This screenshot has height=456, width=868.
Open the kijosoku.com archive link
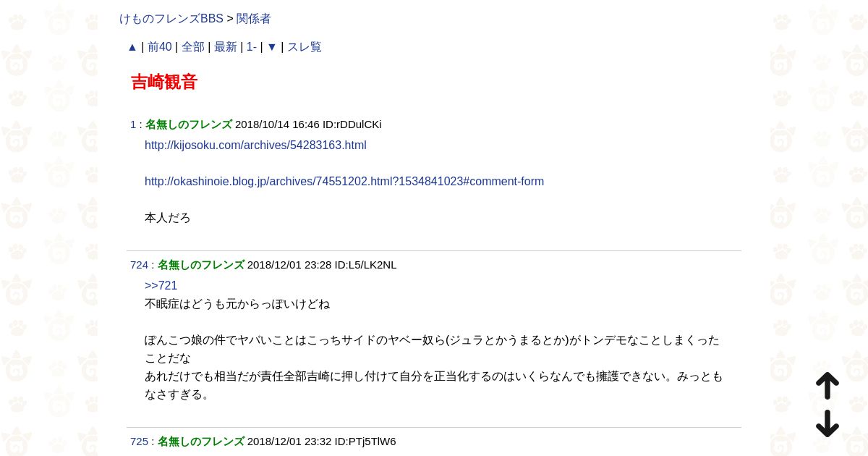pyautogui.click(x=255, y=145)
